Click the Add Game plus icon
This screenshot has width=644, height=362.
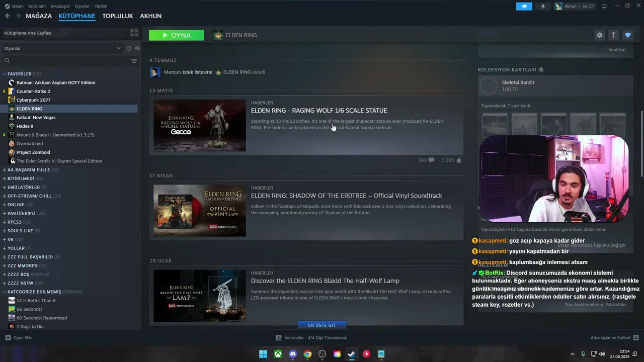(x=8, y=338)
